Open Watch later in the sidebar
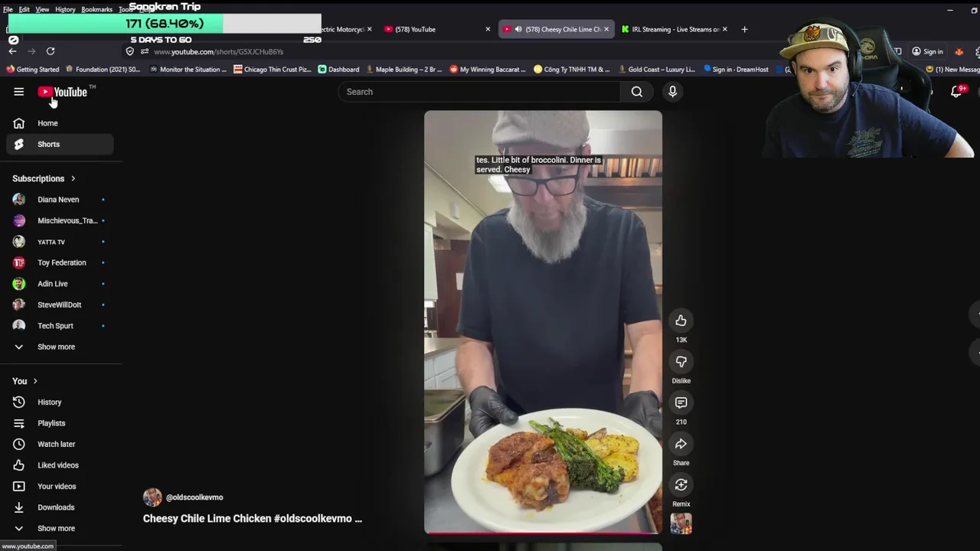980x551 pixels. [60, 444]
